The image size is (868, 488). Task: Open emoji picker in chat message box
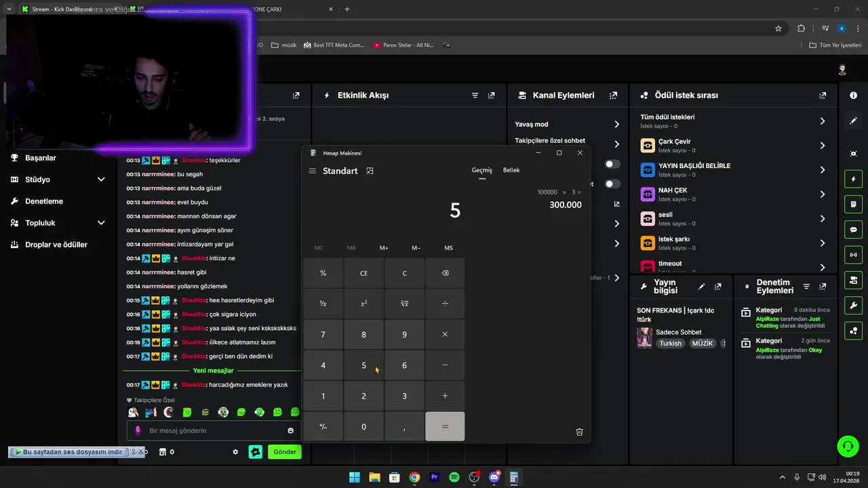coord(291,430)
